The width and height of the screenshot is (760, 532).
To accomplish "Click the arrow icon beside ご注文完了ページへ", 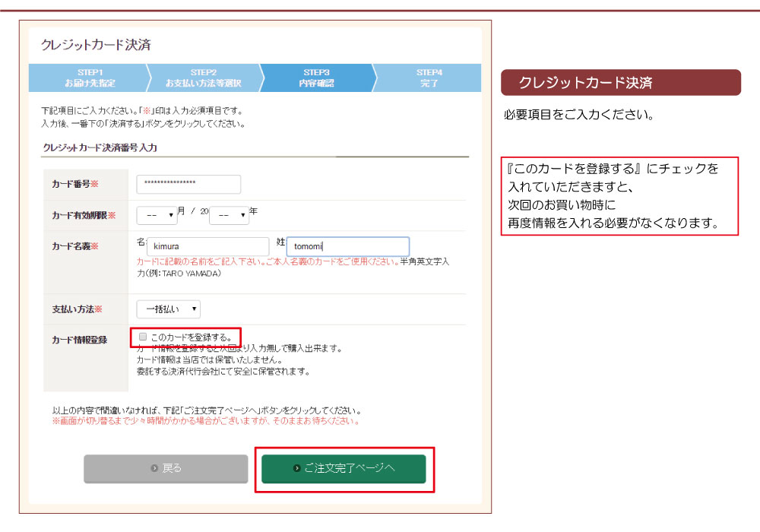I will (296, 469).
